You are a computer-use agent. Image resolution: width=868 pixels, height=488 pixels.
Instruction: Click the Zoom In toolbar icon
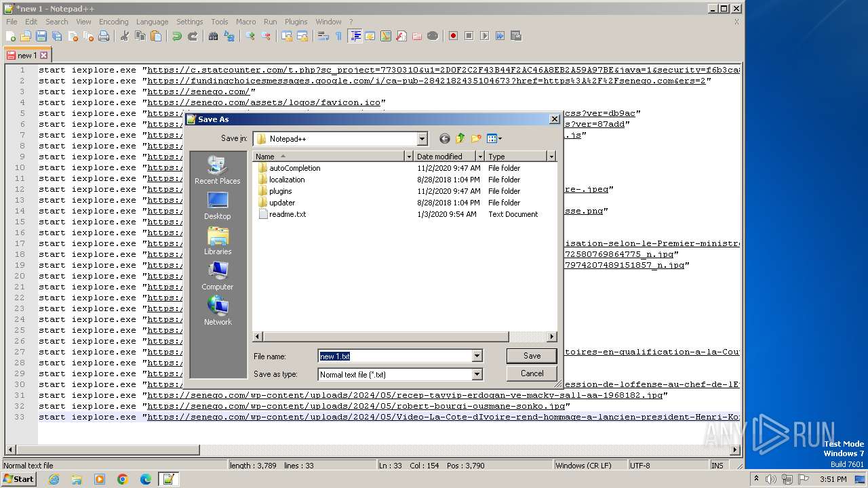[250, 36]
